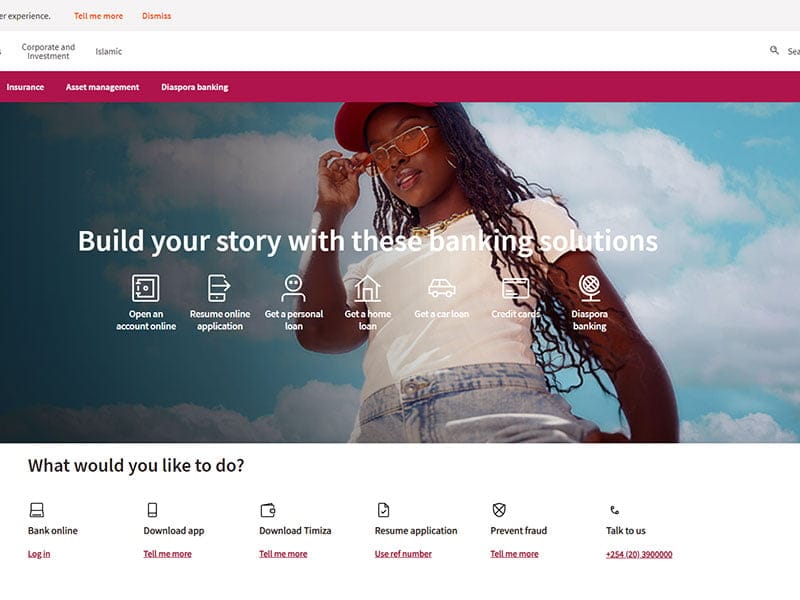Switch to the Corporate and Investment tab
Viewport: 800px width, 600px height.
click(x=48, y=52)
